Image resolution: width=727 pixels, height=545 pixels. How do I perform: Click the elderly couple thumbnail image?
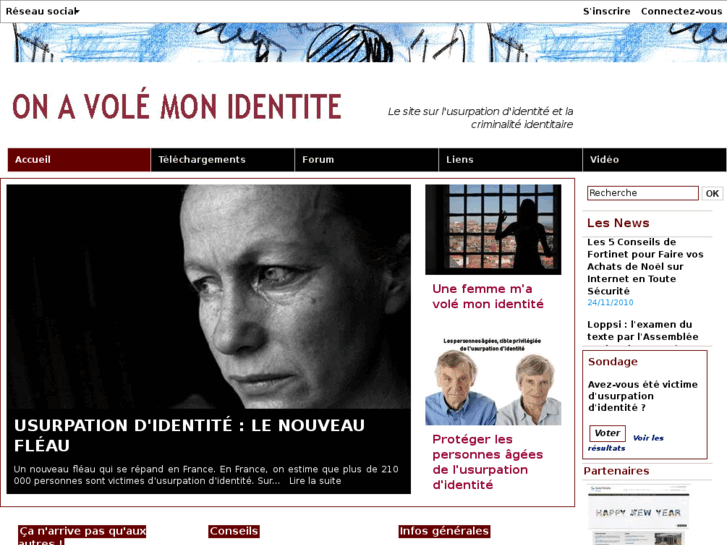pos(493,381)
